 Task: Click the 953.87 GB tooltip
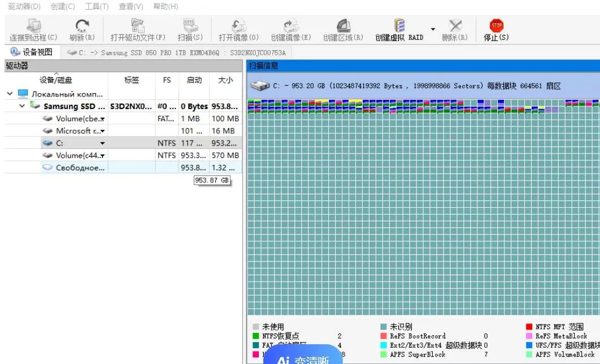coord(212,180)
